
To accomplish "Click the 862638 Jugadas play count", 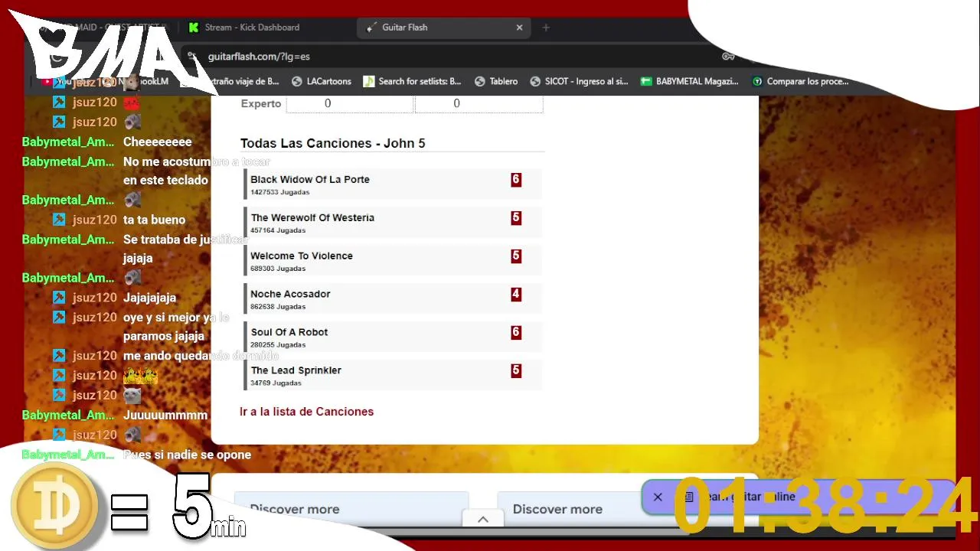I will (278, 307).
